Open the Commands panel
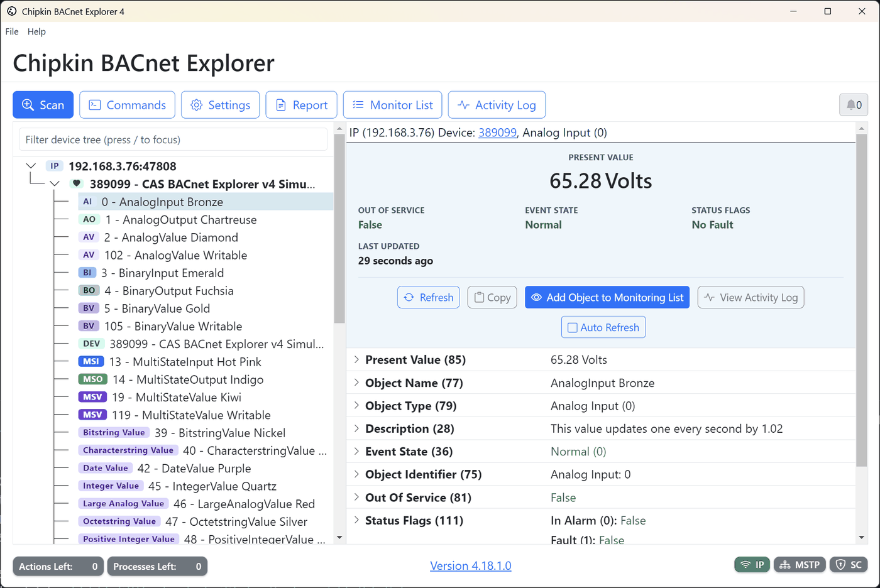This screenshot has width=880, height=588. click(x=127, y=105)
